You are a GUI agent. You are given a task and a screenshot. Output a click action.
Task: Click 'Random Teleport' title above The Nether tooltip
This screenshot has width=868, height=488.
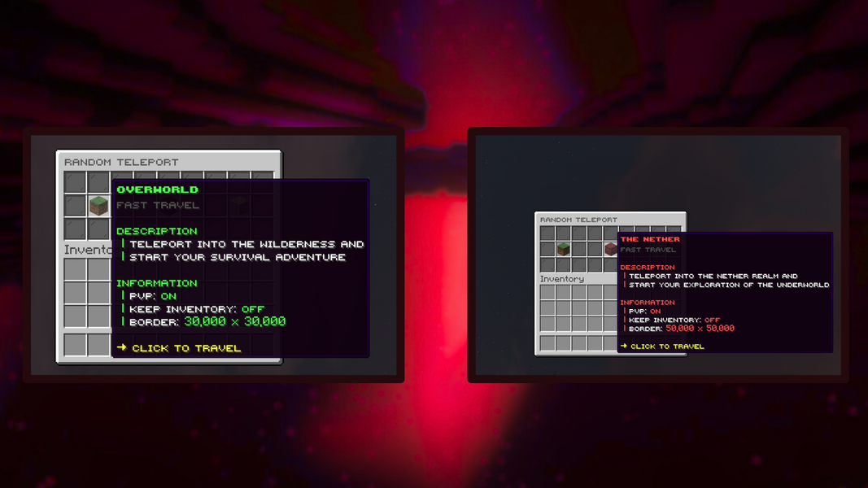pos(578,220)
